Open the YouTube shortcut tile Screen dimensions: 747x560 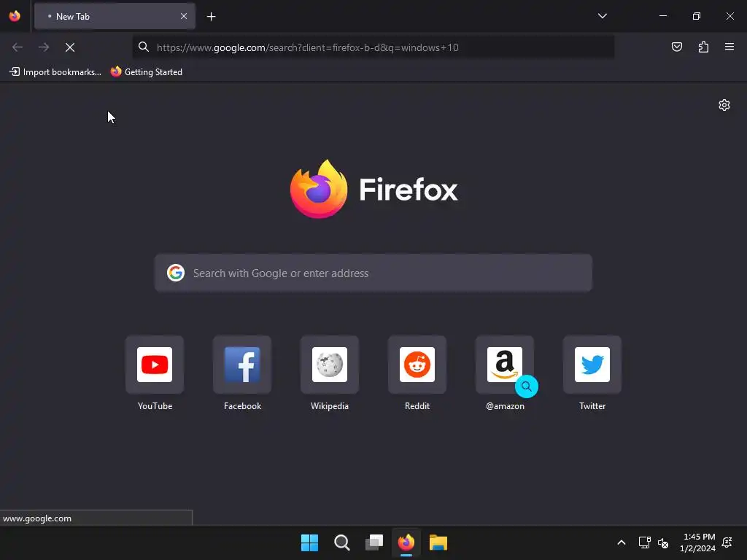coord(155,365)
